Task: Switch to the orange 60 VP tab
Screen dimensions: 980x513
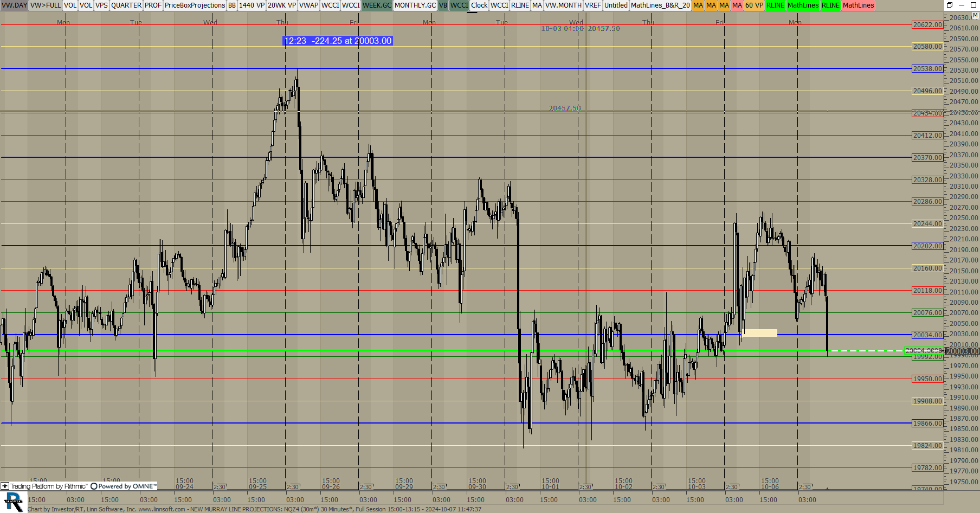Action: tap(753, 5)
